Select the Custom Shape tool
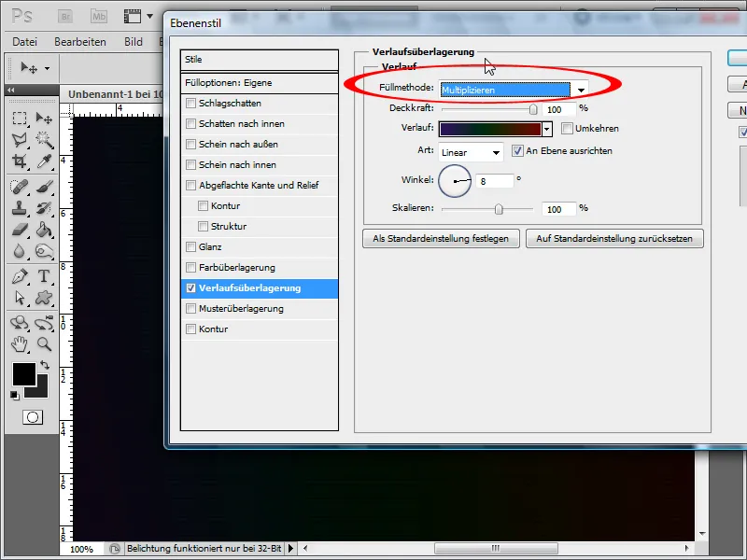747x560 pixels. [44, 298]
